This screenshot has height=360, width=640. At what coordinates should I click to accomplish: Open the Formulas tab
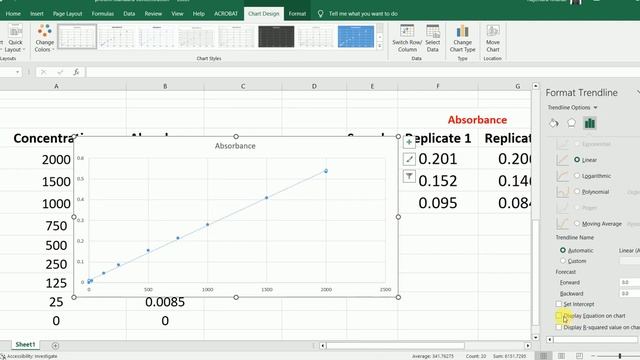102,14
